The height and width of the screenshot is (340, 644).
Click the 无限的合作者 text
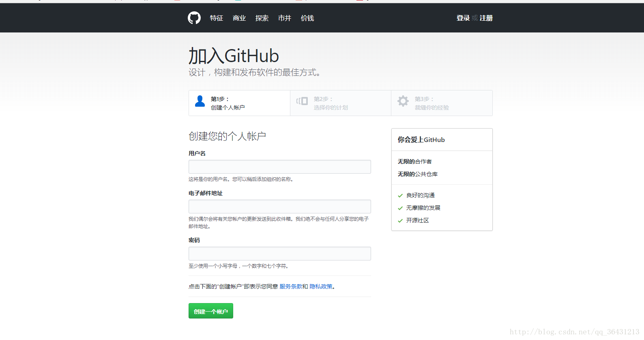click(x=415, y=161)
